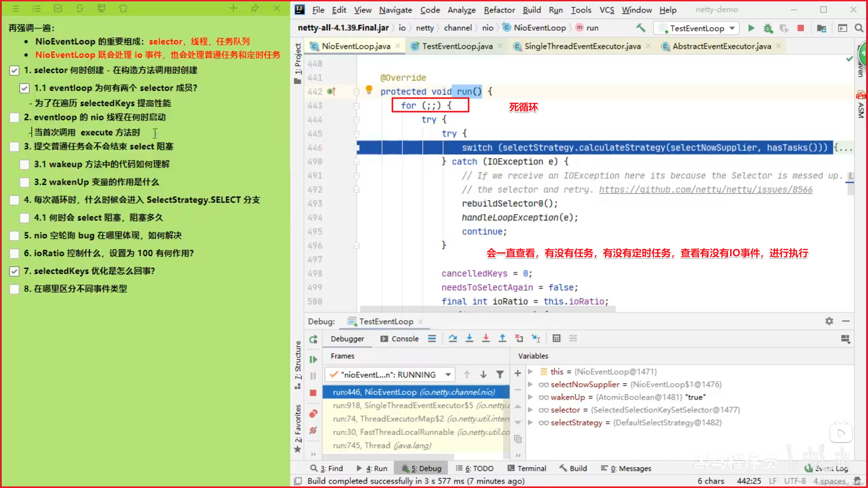
Task: Mute all breakpoints in the debug sidebar
Action: (x=313, y=430)
